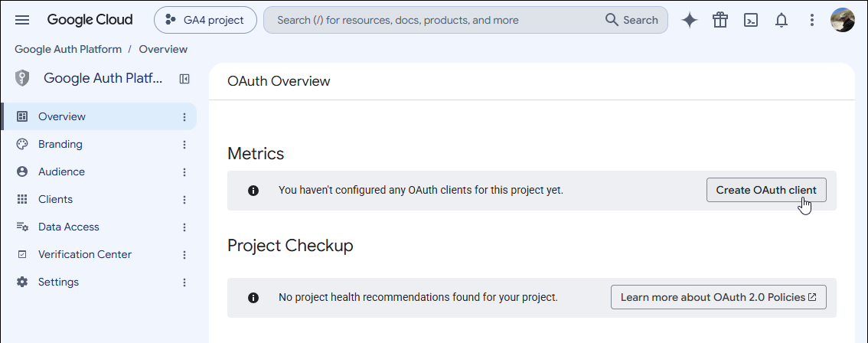Screen dimensions: 868x343
Task: Click the Audience person icon
Action: click(x=22, y=171)
